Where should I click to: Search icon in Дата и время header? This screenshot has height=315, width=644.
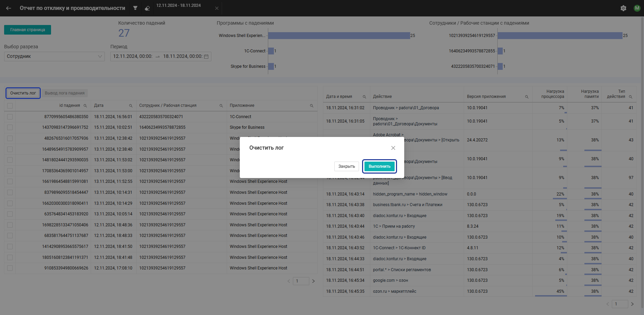click(364, 97)
